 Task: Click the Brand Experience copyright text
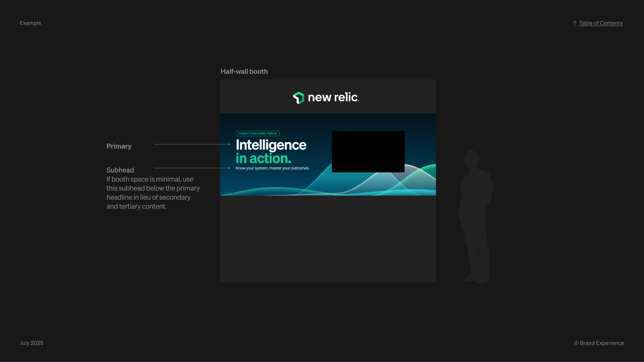click(599, 343)
